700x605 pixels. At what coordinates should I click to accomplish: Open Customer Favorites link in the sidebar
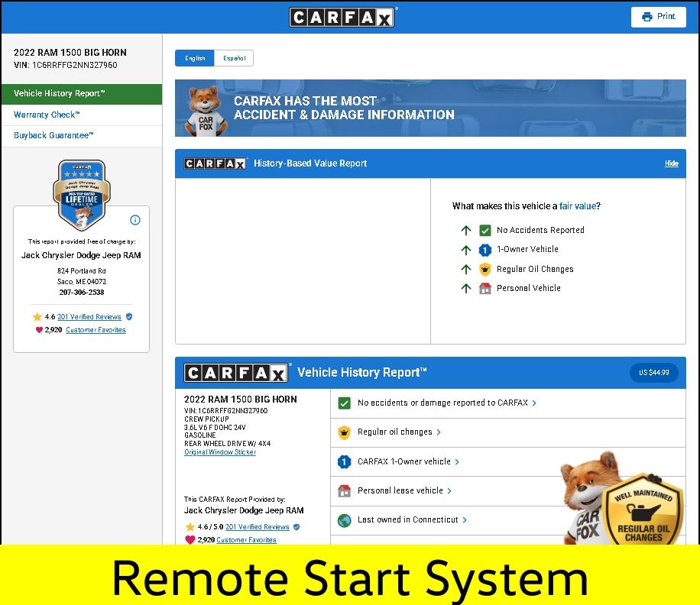tap(96, 330)
